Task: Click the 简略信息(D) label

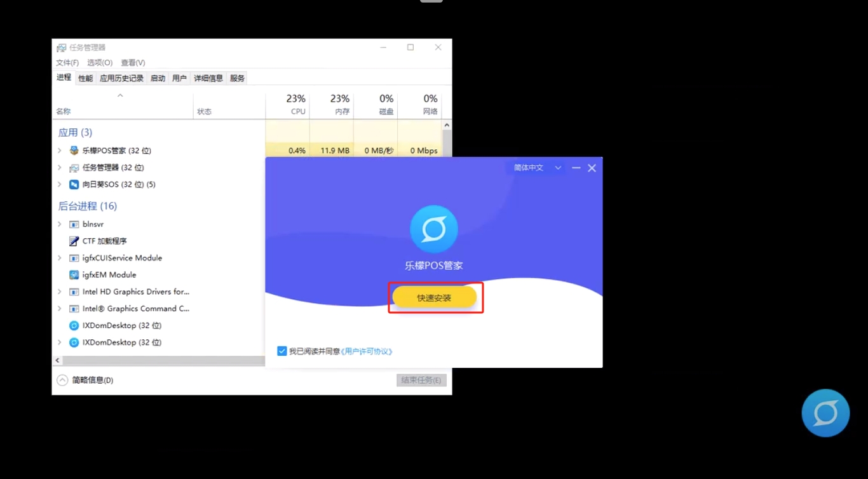Action: 93,380
